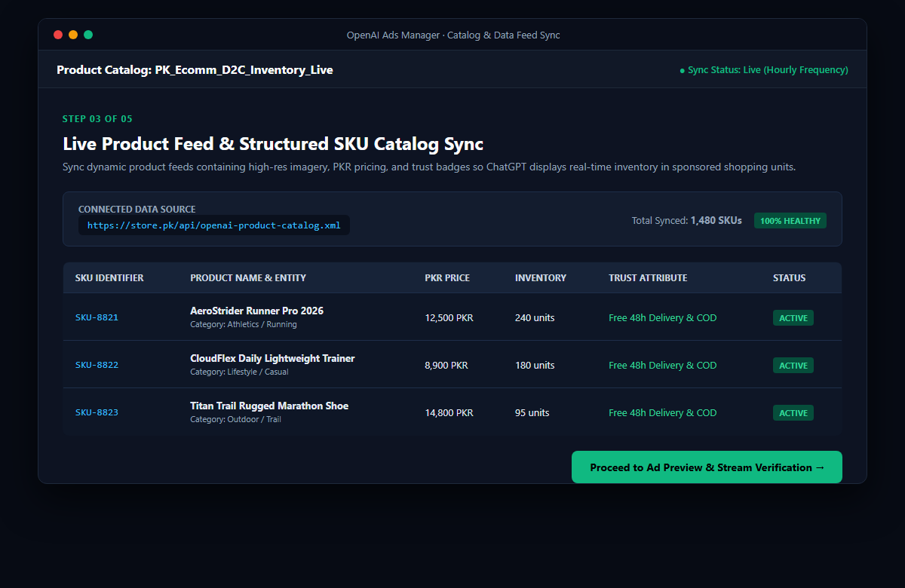Click Category: Athletics / Running text

pyautogui.click(x=244, y=325)
